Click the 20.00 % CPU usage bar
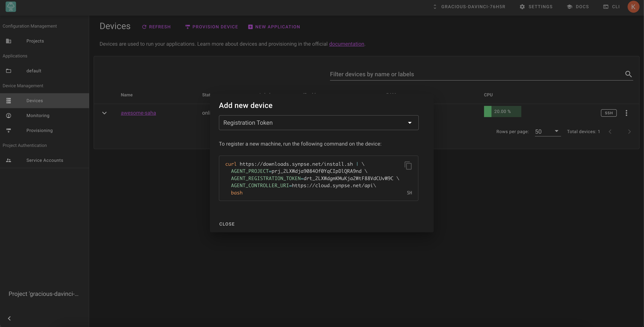Image resolution: width=644 pixels, height=327 pixels. tap(502, 111)
